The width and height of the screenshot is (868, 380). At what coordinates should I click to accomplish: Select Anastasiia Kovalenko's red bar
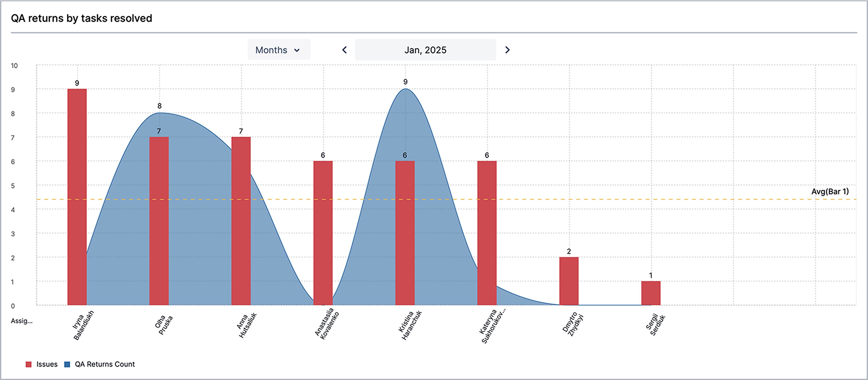click(x=323, y=233)
